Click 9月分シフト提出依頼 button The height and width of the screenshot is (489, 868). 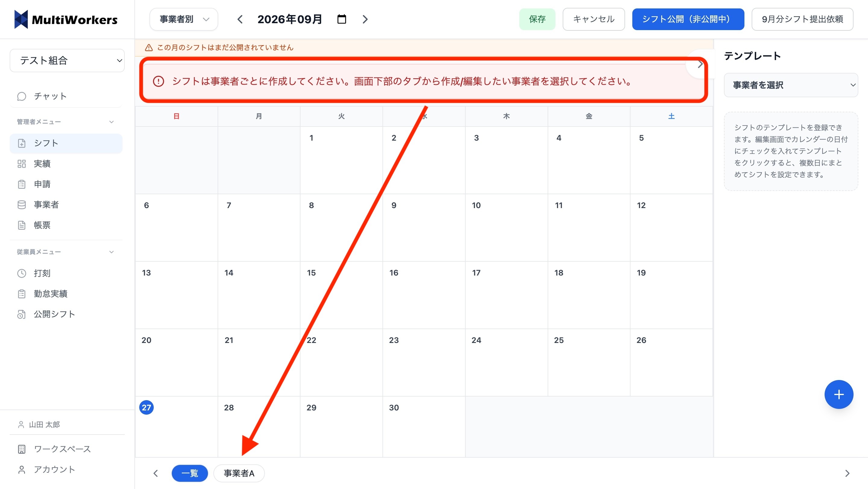802,19
